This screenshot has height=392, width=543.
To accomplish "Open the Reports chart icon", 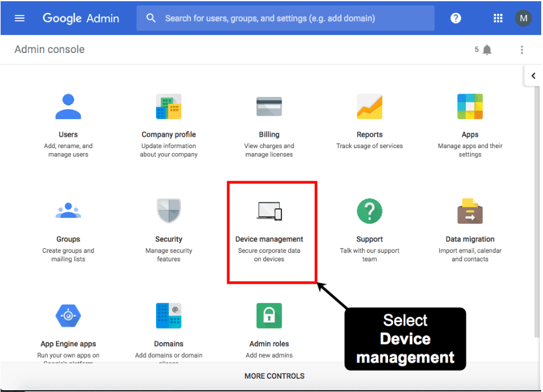I will 369,106.
